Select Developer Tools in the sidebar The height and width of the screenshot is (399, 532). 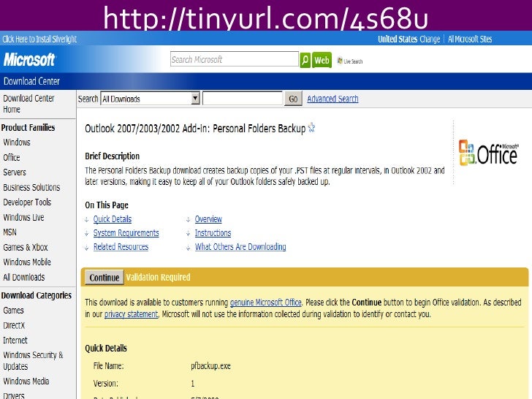[x=27, y=202]
